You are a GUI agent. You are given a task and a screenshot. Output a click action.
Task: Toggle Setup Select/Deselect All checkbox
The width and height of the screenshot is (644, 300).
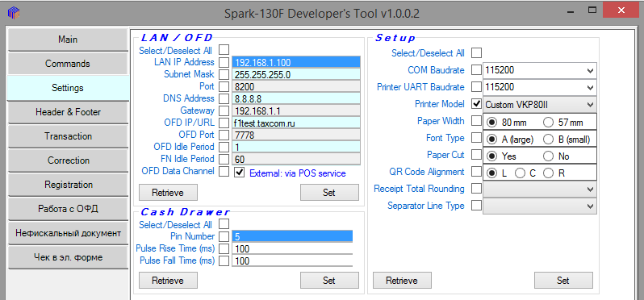coord(476,53)
